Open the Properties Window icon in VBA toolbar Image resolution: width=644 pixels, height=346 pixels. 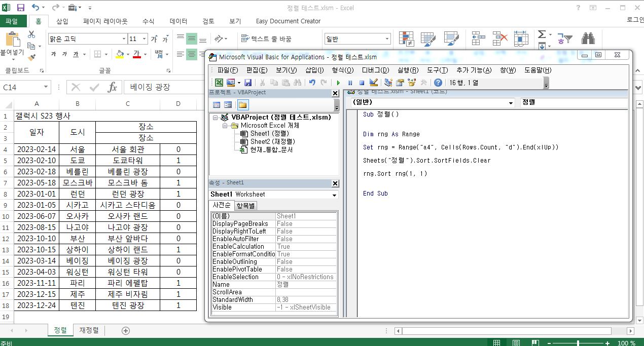pyautogui.click(x=399, y=82)
